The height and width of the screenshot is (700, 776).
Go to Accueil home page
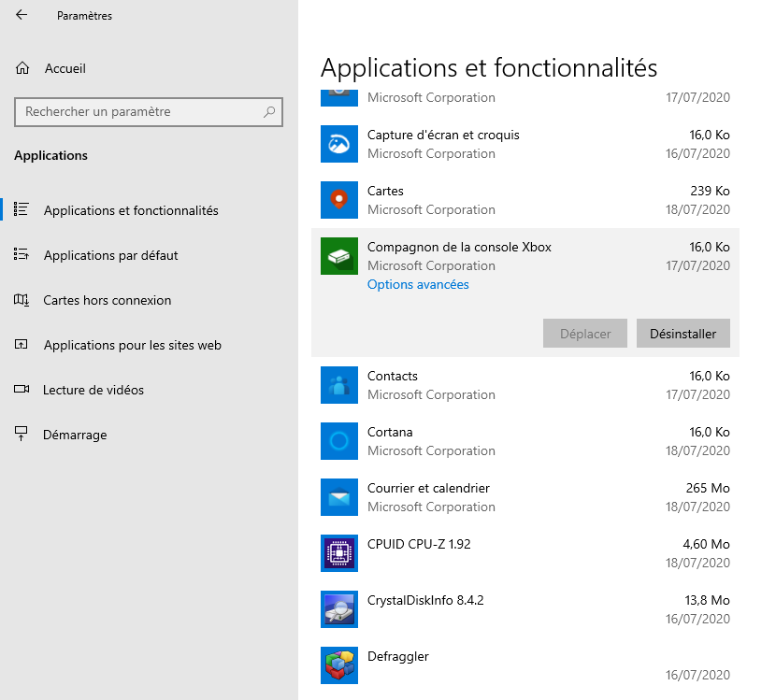65,68
